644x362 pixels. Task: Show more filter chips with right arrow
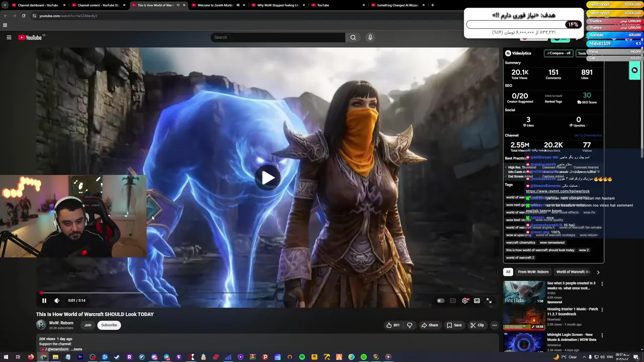click(x=598, y=272)
